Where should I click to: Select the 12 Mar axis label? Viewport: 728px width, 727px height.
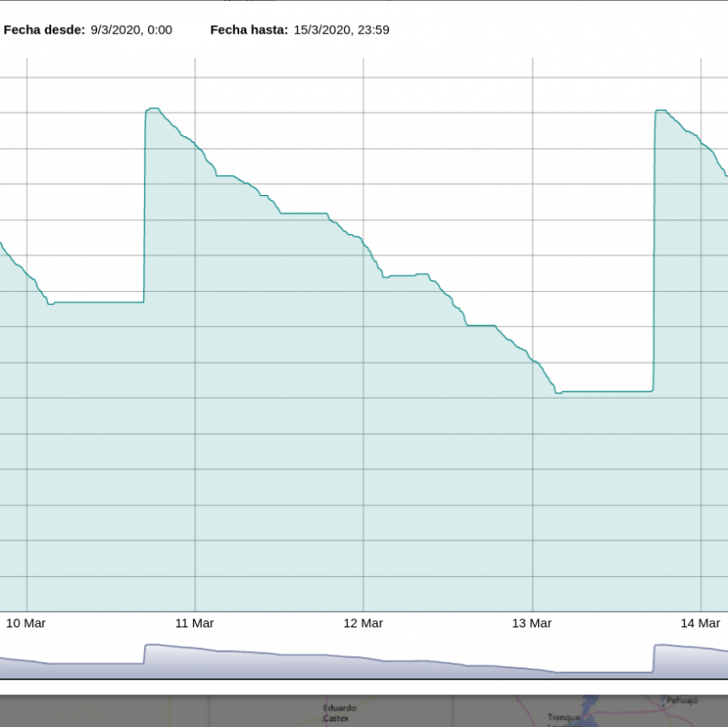pos(362,623)
